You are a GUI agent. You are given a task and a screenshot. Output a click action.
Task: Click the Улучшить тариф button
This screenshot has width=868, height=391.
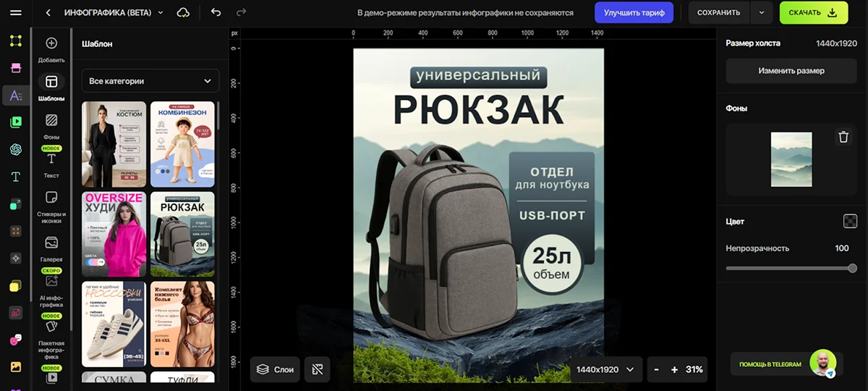634,12
